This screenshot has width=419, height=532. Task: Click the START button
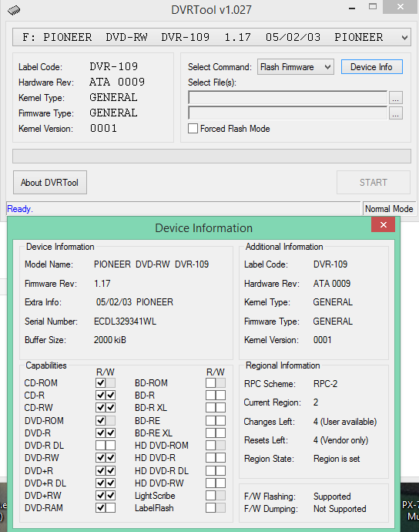[x=374, y=183]
